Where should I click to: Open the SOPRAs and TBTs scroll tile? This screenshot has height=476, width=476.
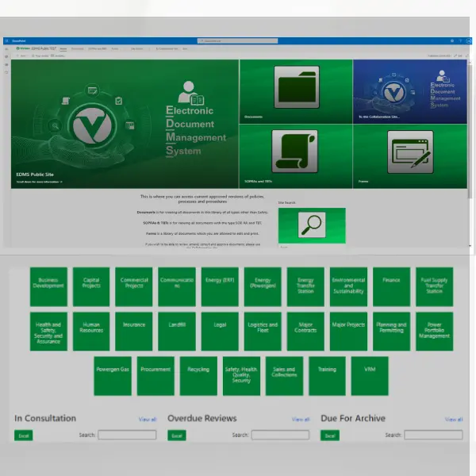click(296, 156)
